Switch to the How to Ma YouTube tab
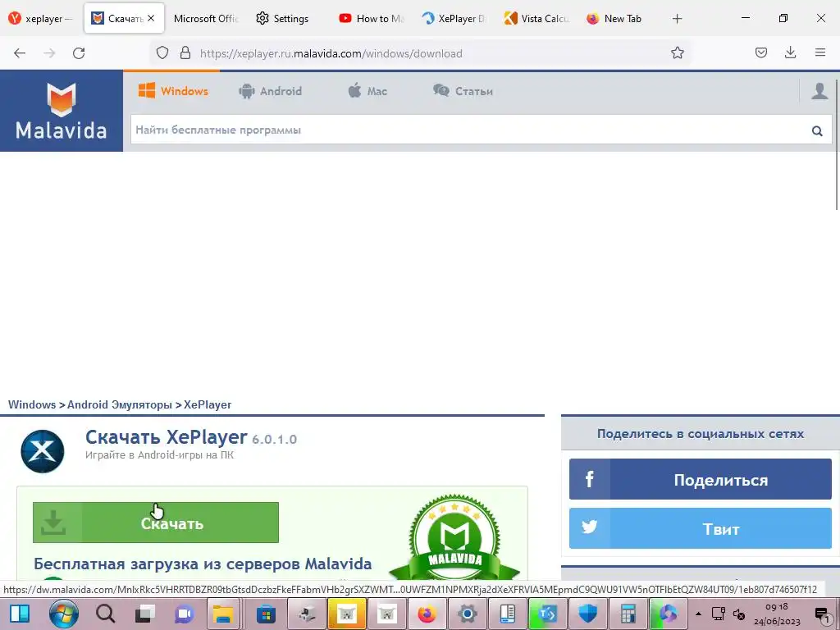This screenshot has width=840, height=630. pyautogui.click(x=372, y=19)
